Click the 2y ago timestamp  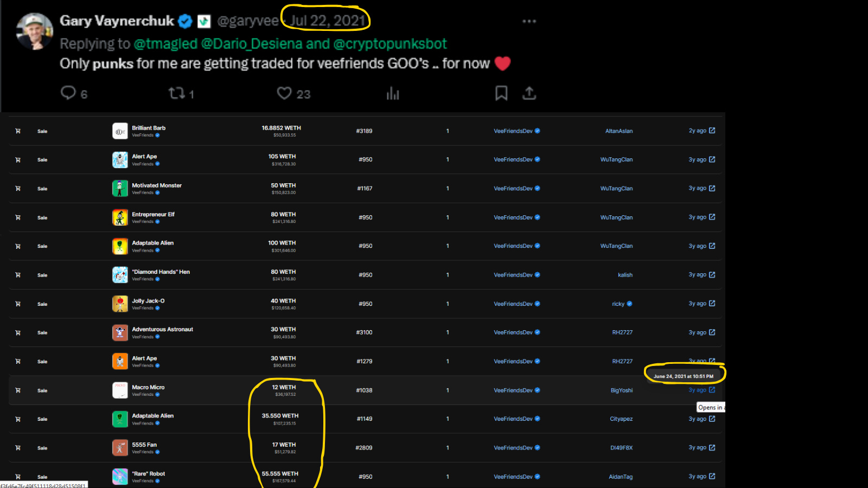click(697, 131)
